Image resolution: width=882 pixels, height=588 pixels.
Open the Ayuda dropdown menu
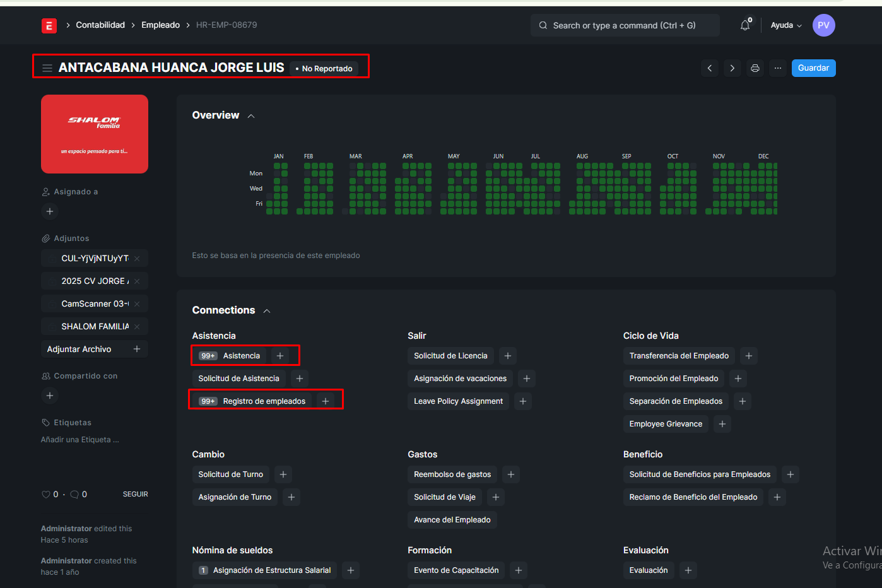click(x=786, y=25)
